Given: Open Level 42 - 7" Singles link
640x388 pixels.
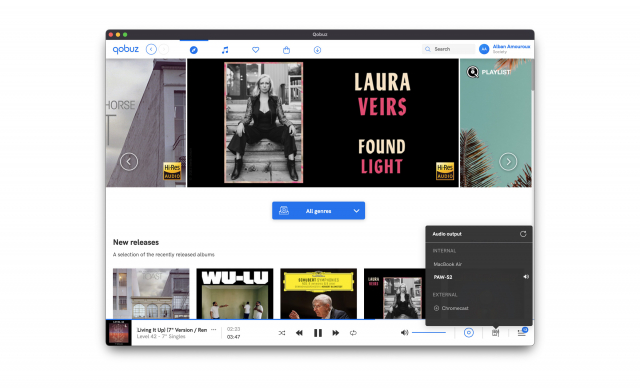Looking at the screenshot, I should point(161,337).
